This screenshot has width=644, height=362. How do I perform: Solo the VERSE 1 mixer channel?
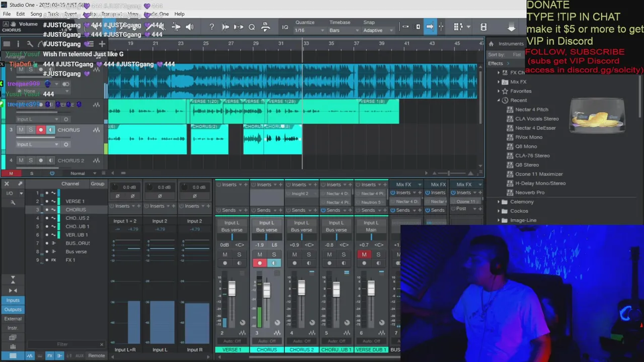[239, 254]
